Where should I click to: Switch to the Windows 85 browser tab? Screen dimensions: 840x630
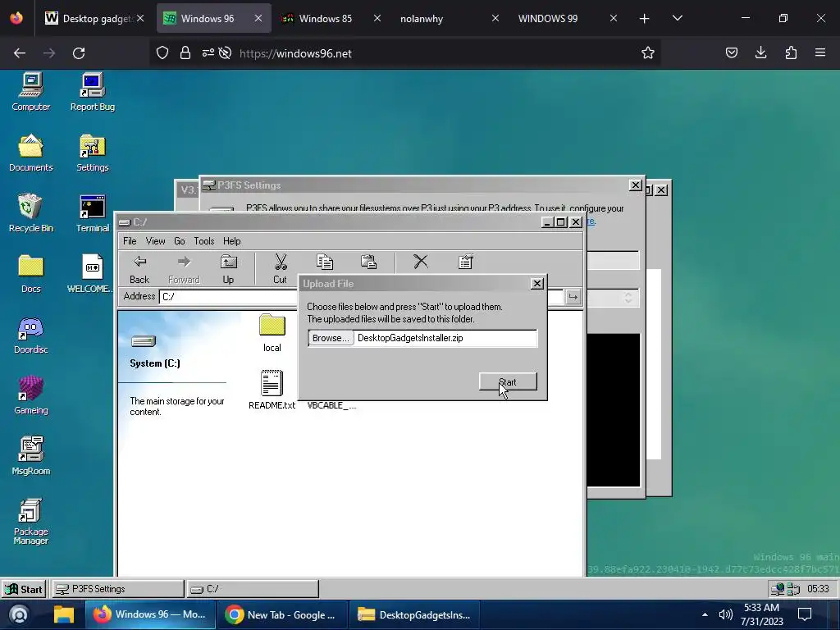coord(331,18)
